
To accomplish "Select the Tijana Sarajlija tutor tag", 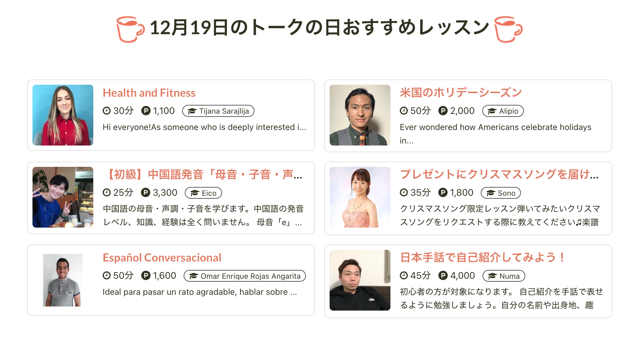I will (218, 111).
